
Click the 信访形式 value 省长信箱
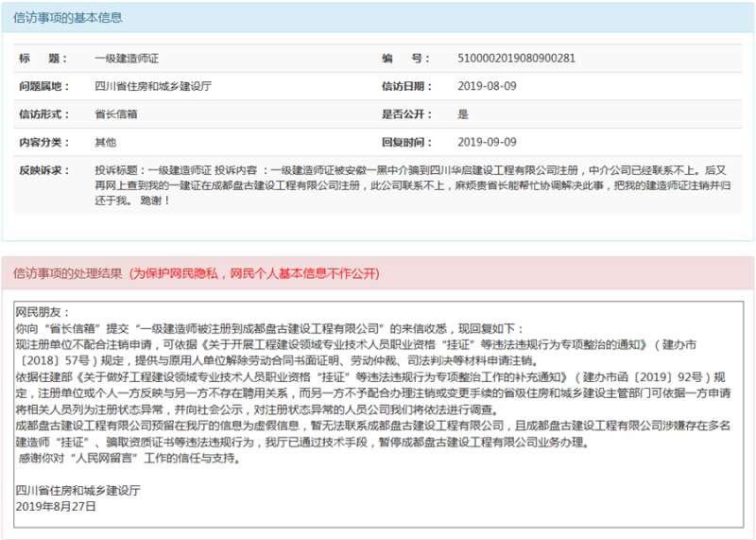point(116,114)
